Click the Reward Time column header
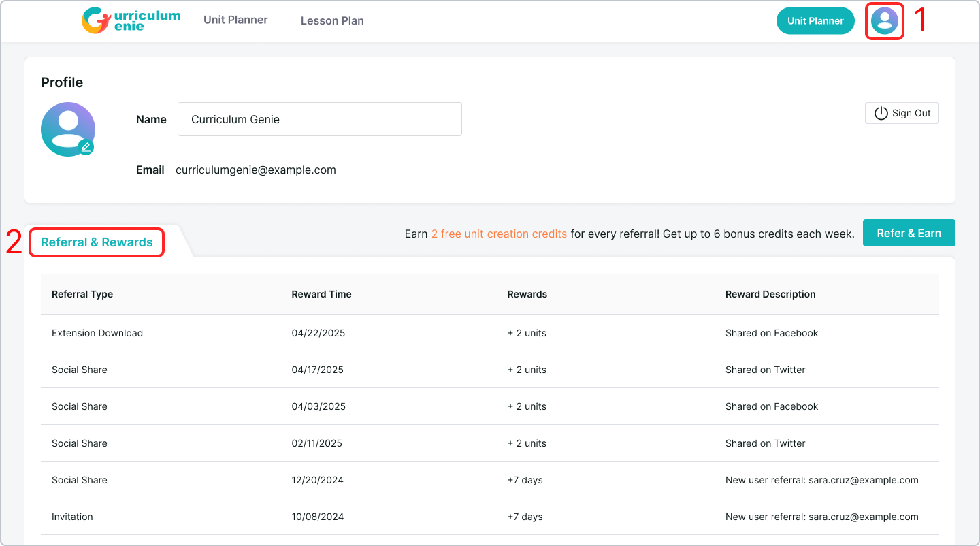Screen dimensions: 980x546 coord(321,294)
